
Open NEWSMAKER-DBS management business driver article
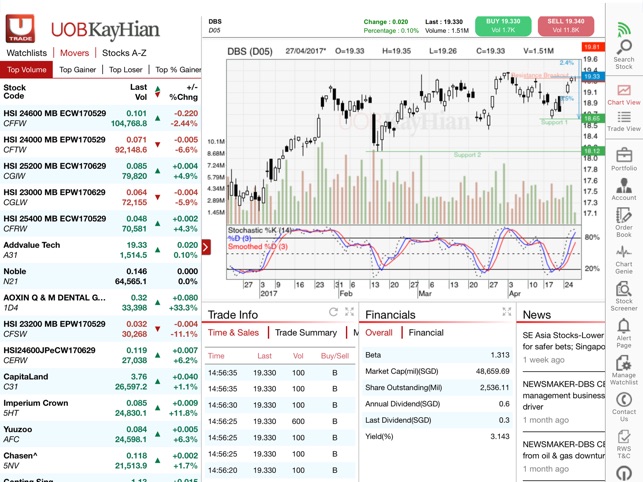click(x=563, y=402)
